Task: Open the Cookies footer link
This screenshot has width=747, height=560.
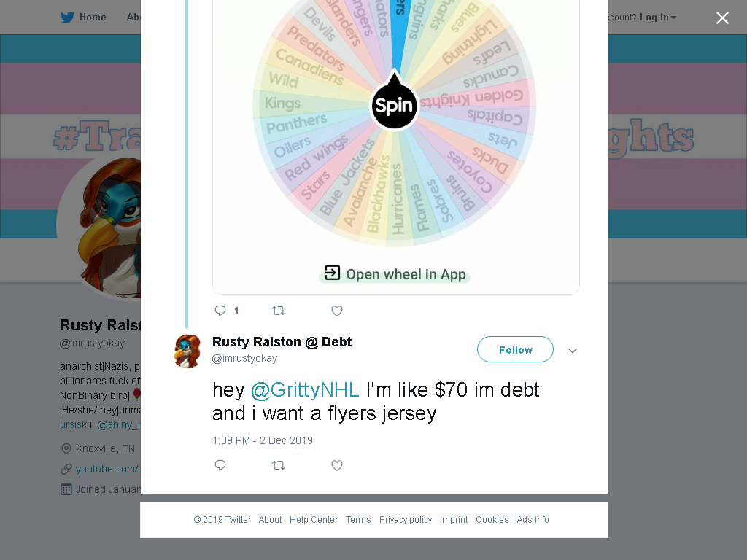Action: [x=492, y=519]
